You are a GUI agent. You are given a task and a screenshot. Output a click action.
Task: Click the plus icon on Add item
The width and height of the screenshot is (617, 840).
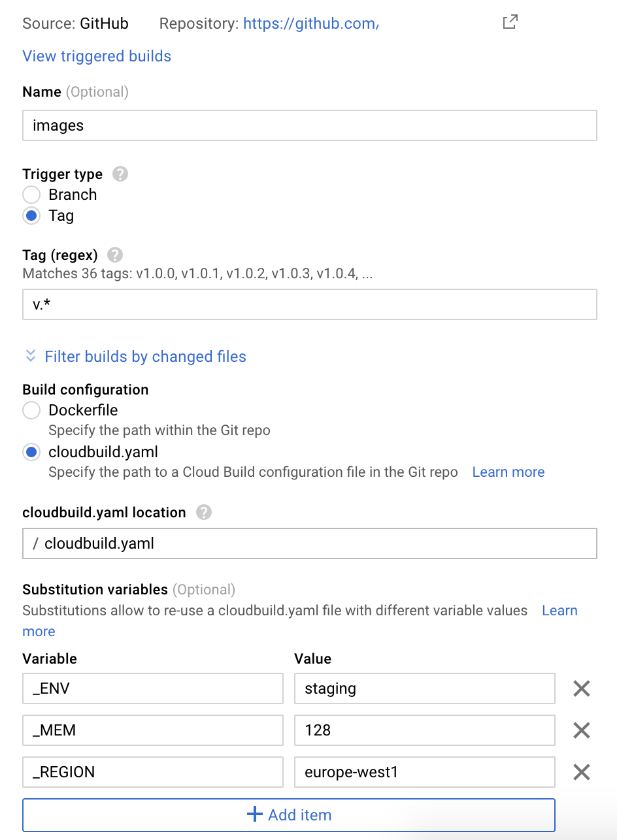point(254,815)
